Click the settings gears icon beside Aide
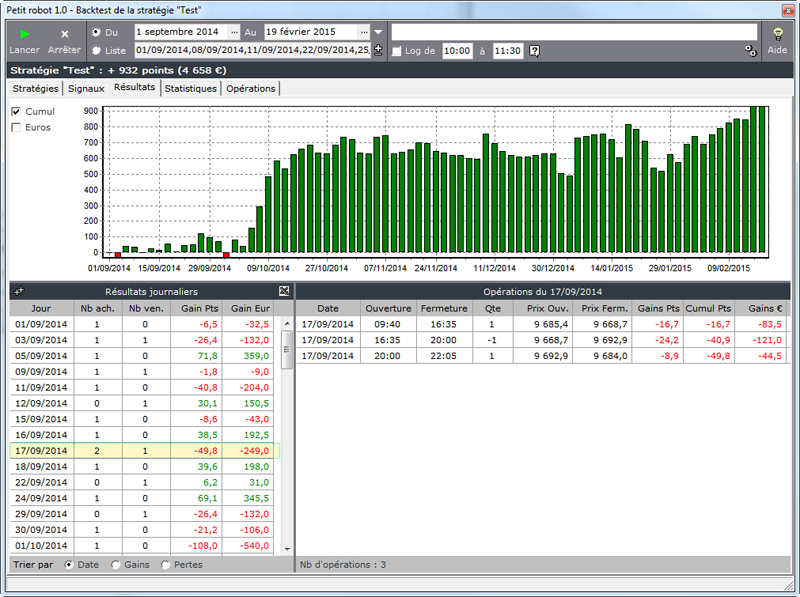Viewport: 800px width, 597px height. tap(750, 51)
